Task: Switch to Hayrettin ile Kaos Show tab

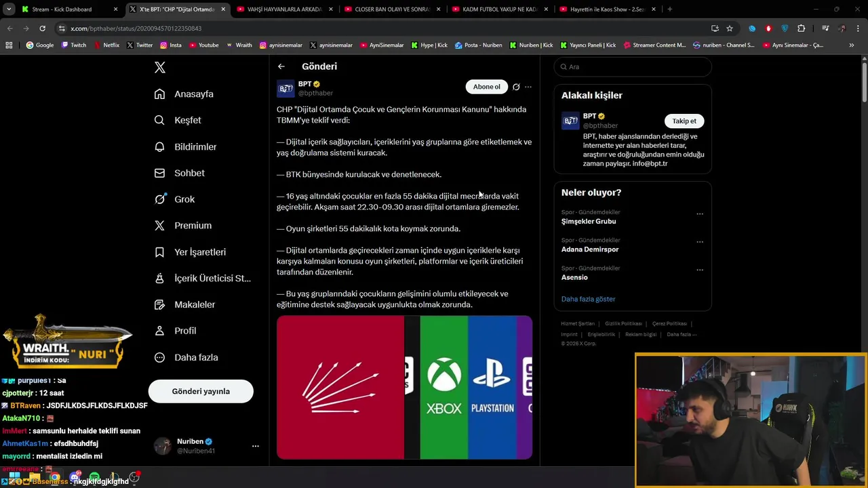Action: coord(607,9)
